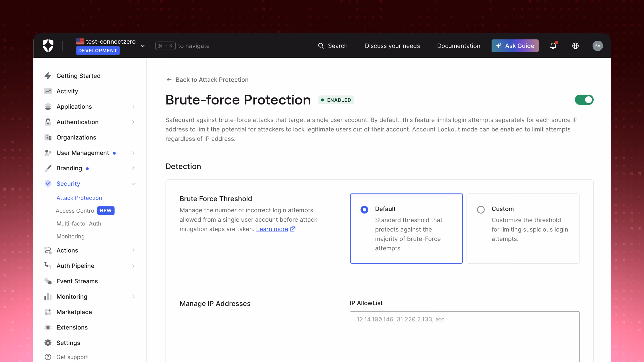Screen dimensions: 644x362
Task: Click the ENABLED status badge
Action: pyautogui.click(x=336, y=100)
